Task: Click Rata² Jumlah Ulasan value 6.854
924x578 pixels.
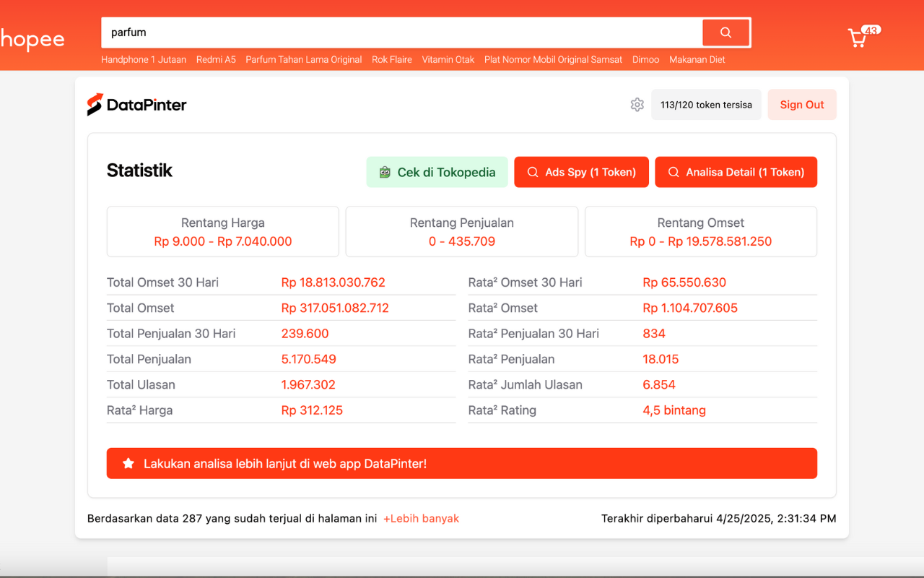Action: pos(659,385)
